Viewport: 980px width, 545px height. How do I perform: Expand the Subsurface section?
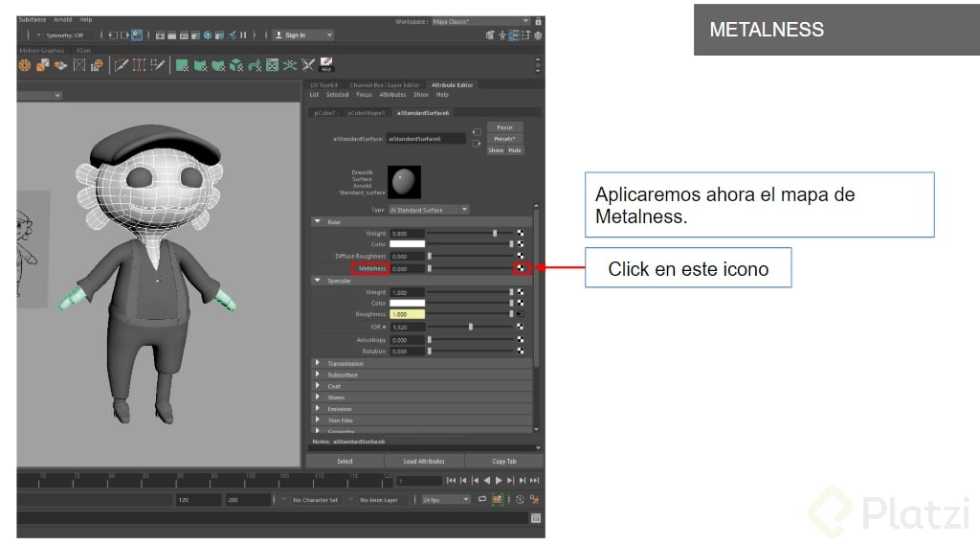[318, 375]
